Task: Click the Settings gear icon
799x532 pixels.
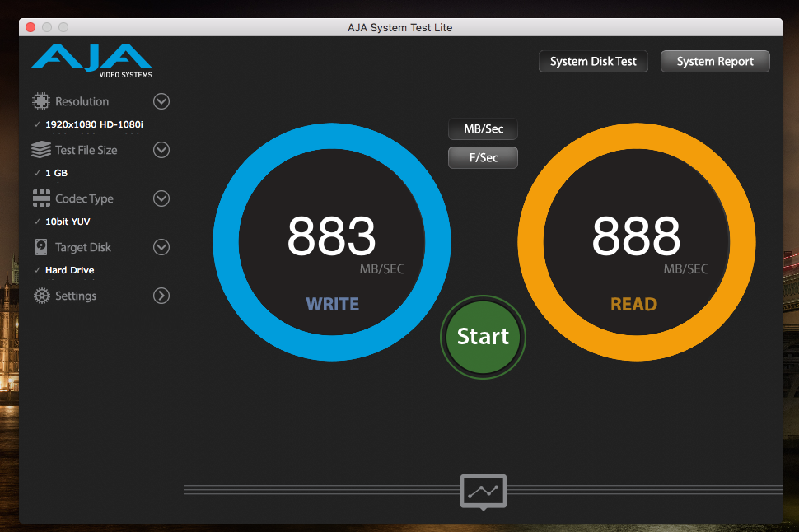Action: point(41,296)
